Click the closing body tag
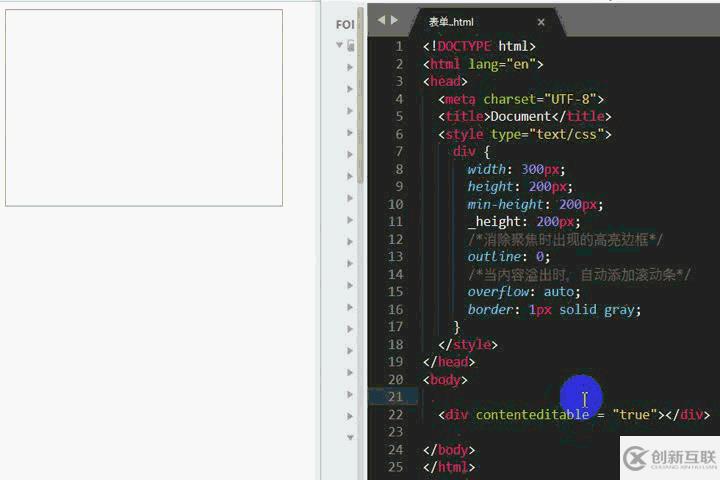This screenshot has height=480, width=720. pyautogui.click(x=449, y=450)
